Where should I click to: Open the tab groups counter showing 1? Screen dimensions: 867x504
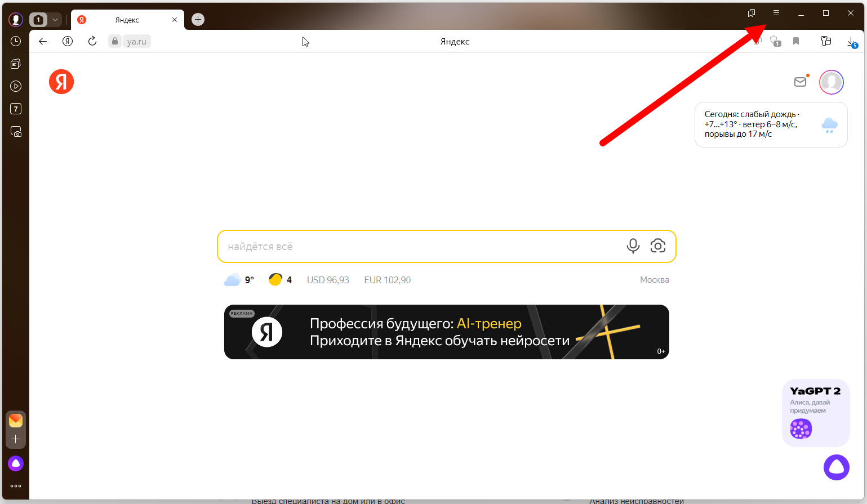[38, 20]
